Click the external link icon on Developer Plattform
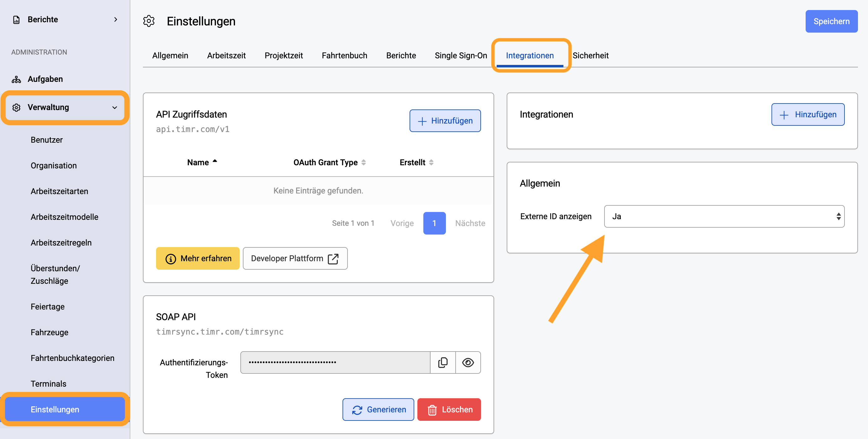Screen dimensions: 868x439 click(x=333, y=259)
